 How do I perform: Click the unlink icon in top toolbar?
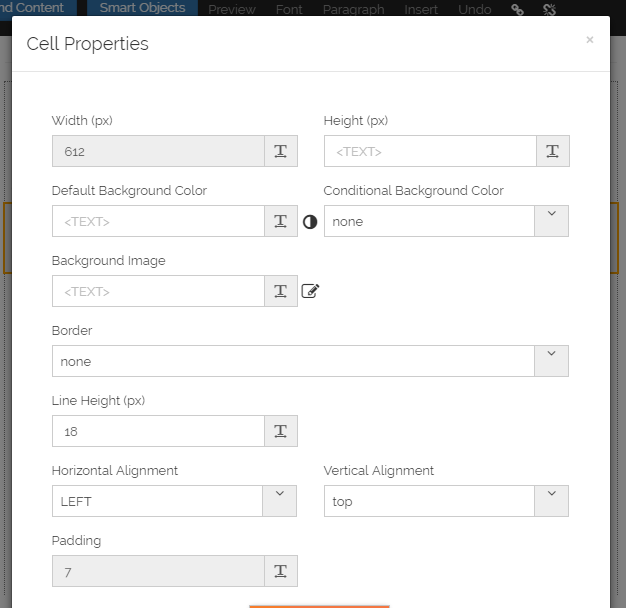[x=549, y=9]
